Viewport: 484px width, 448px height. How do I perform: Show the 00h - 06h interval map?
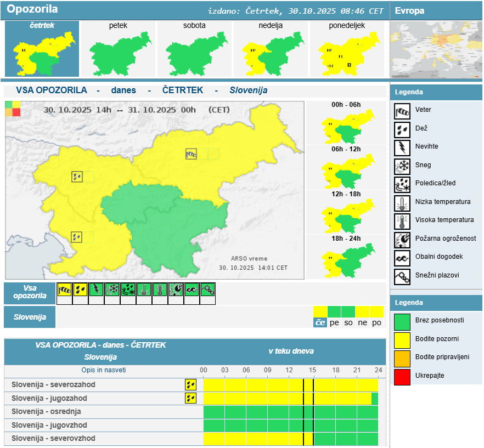[346, 127]
